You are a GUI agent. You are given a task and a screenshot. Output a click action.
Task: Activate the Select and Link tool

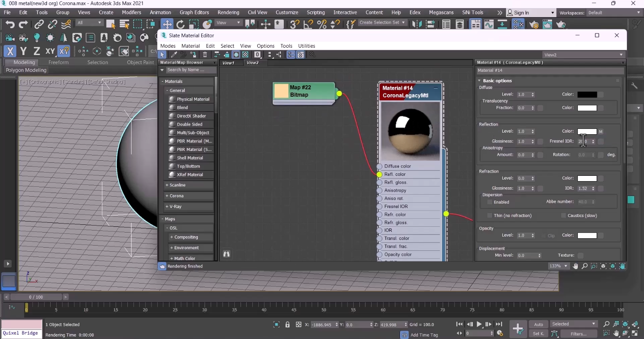click(x=39, y=24)
